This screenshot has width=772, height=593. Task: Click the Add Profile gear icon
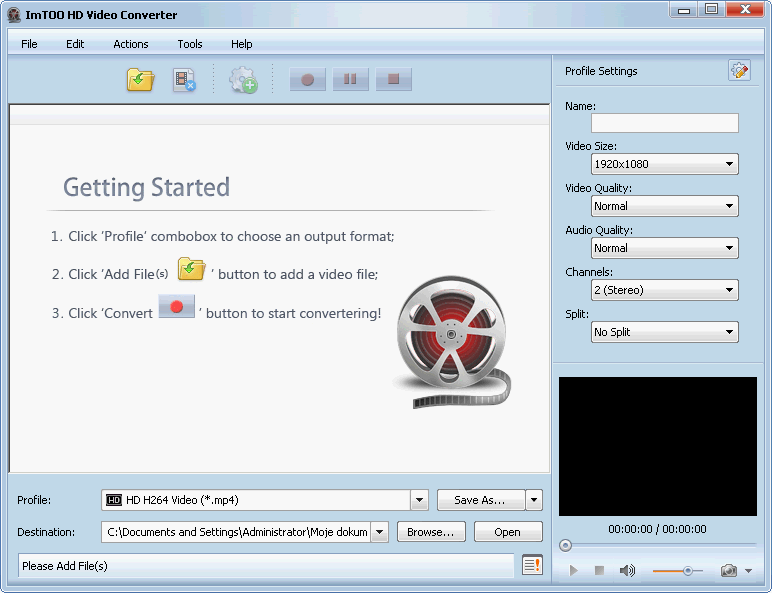click(x=243, y=80)
